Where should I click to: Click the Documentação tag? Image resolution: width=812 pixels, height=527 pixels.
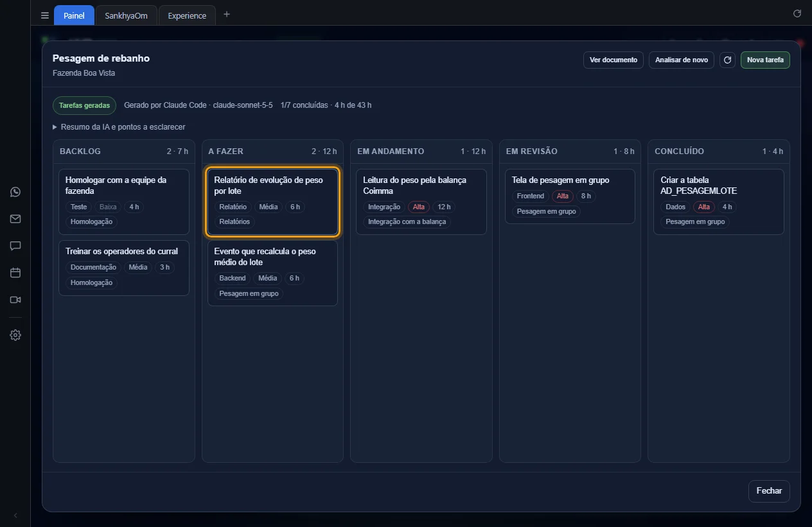(x=93, y=268)
